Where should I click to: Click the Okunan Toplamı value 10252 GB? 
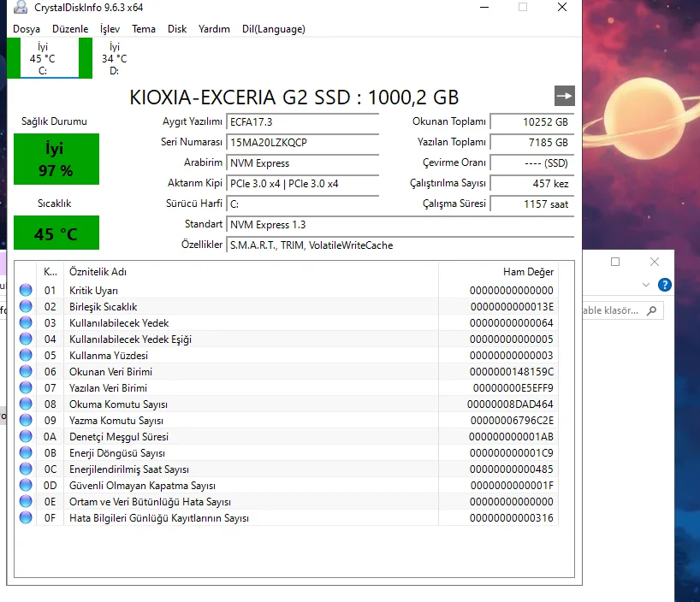coord(531,121)
